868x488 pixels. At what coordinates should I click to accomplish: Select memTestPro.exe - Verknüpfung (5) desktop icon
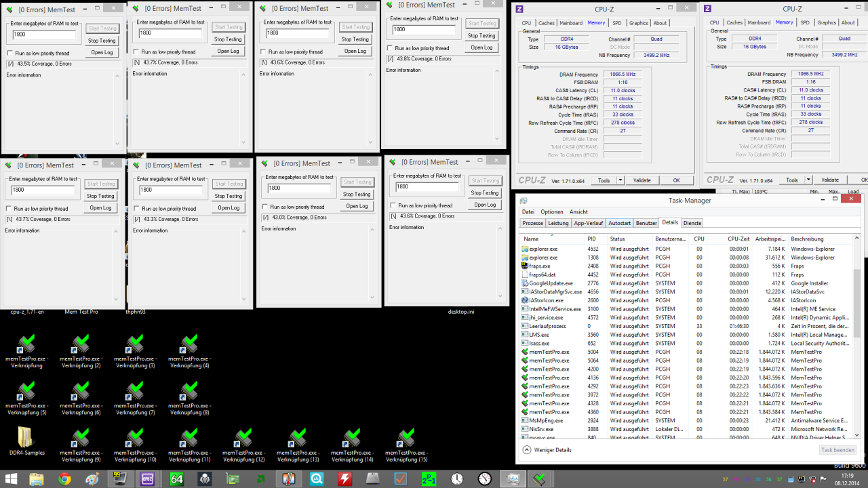click(26, 399)
